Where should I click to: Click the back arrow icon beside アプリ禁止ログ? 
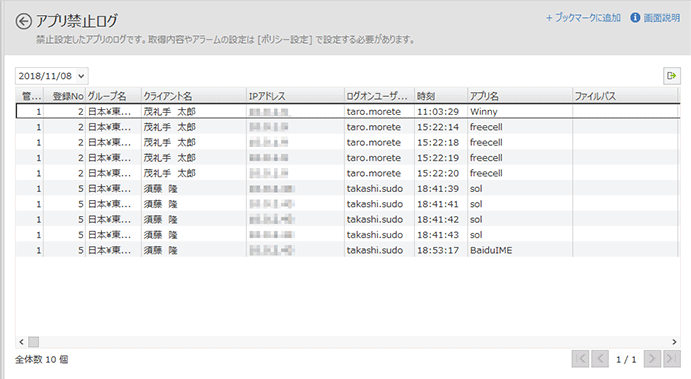23,21
